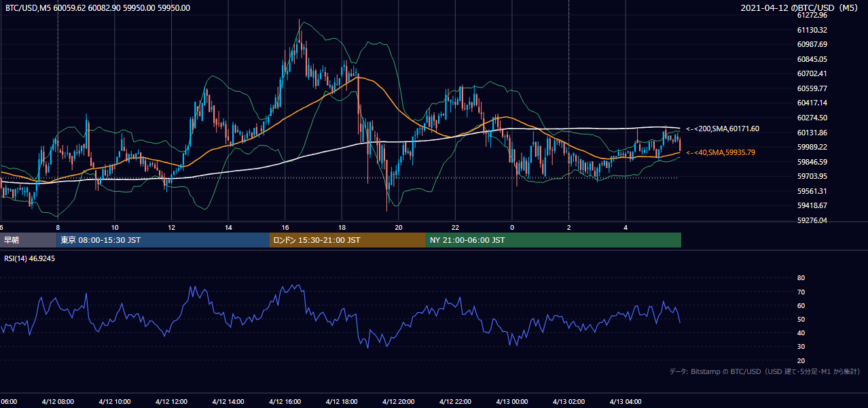Click hour tick 22 under price chart
868x408 pixels.
click(455, 228)
